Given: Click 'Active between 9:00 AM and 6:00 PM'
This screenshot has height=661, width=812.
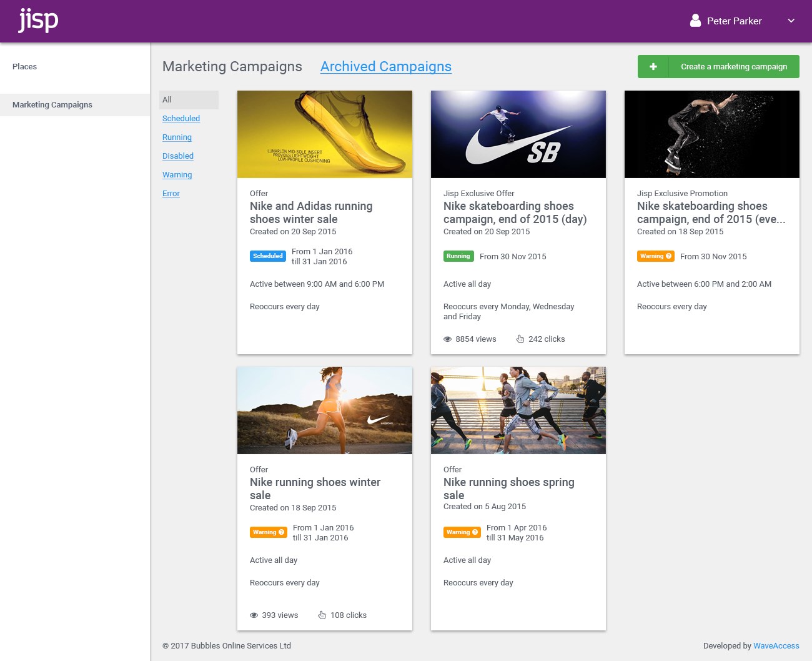Looking at the screenshot, I should pos(317,284).
